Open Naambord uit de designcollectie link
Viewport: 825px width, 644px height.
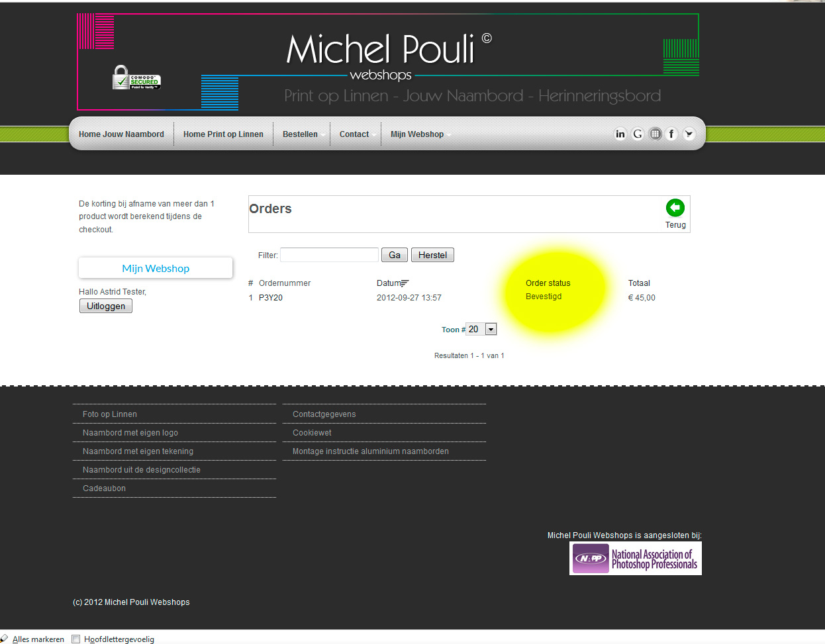142,470
